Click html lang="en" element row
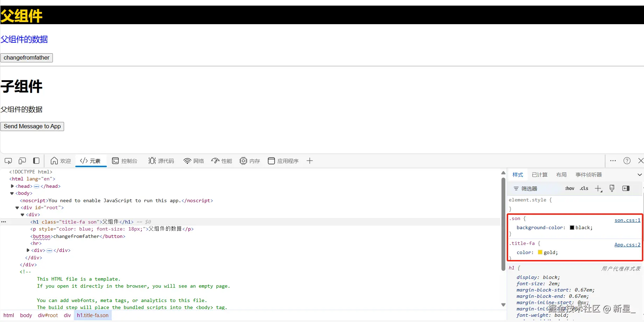Screen dimensions: 644x322 250,179
